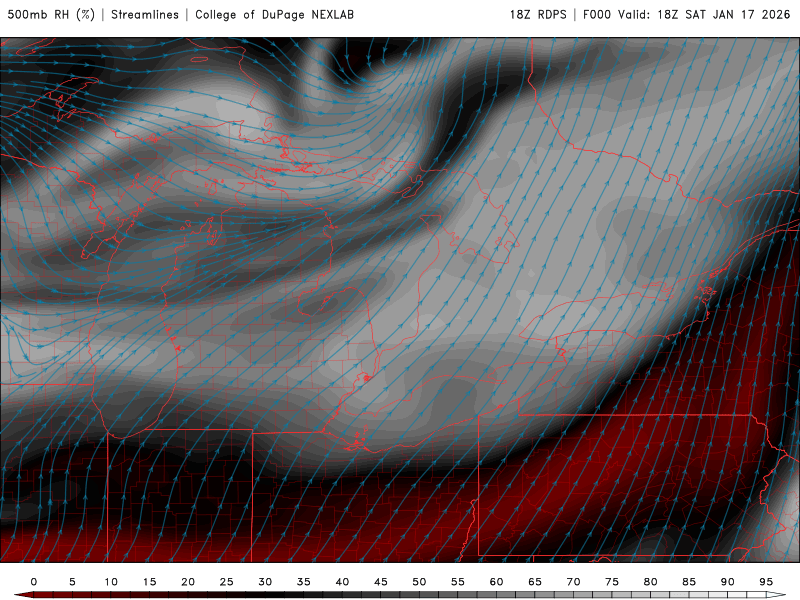Click the "45" label on color scale

[381, 582]
